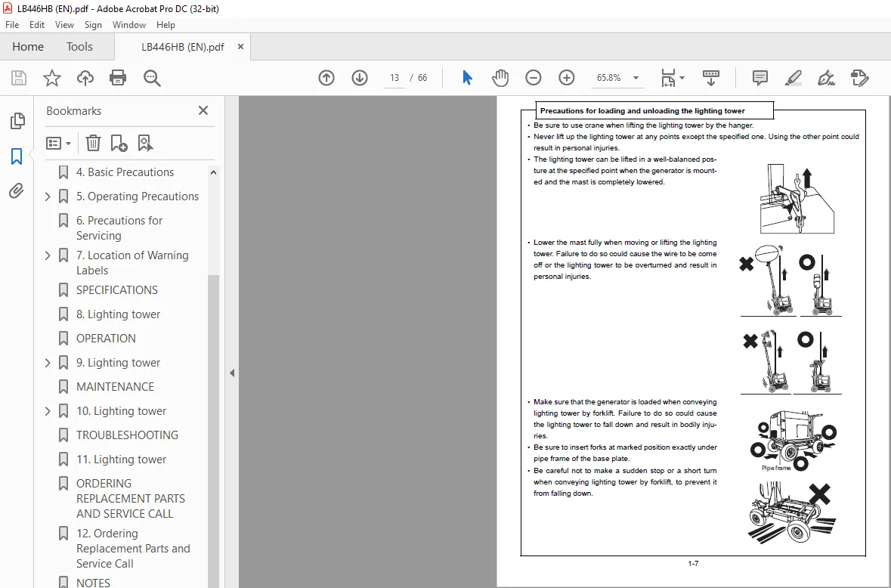The height and width of the screenshot is (588, 891).
Task: Upload file to Document Cloud
Action: pos(85,78)
